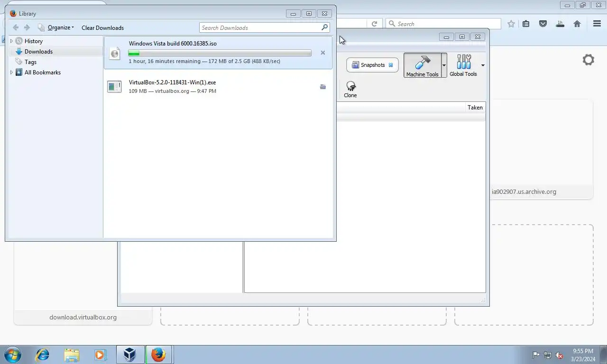Image resolution: width=607 pixels, height=364 pixels.
Task: Switch to VirtualBox on the taskbar
Action: 130,355
